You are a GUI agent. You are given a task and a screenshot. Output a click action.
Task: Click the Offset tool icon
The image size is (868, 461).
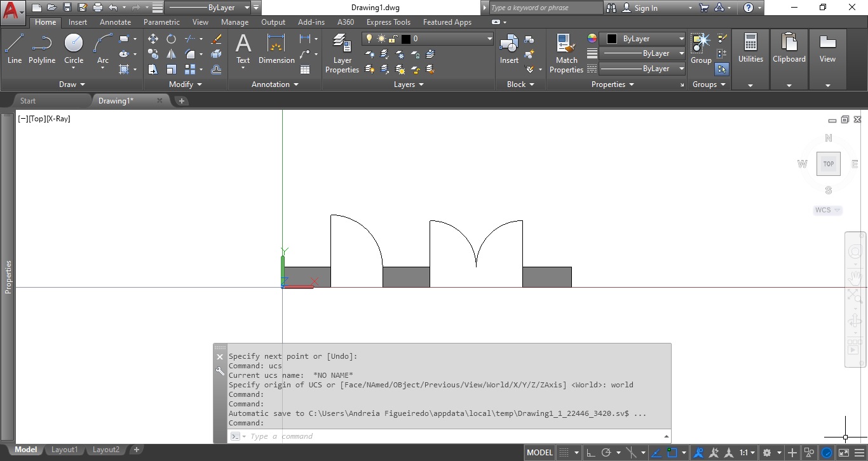216,69
